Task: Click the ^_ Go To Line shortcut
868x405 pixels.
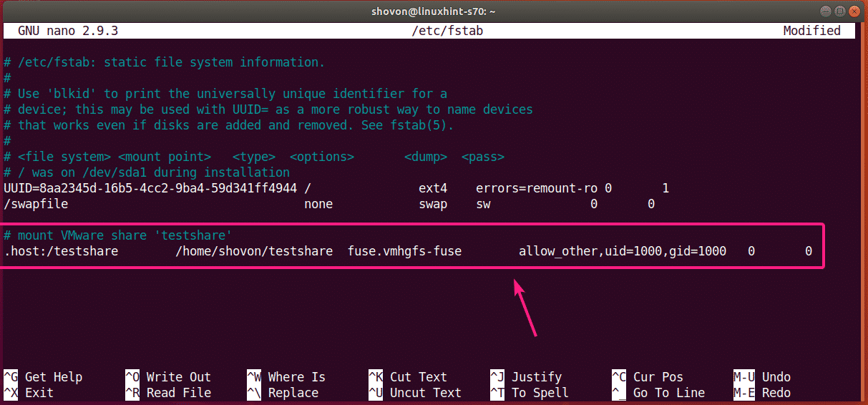Action: coord(658,393)
